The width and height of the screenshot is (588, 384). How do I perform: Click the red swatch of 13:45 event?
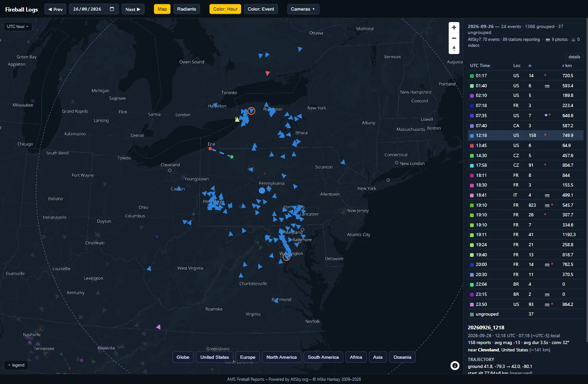click(x=472, y=146)
